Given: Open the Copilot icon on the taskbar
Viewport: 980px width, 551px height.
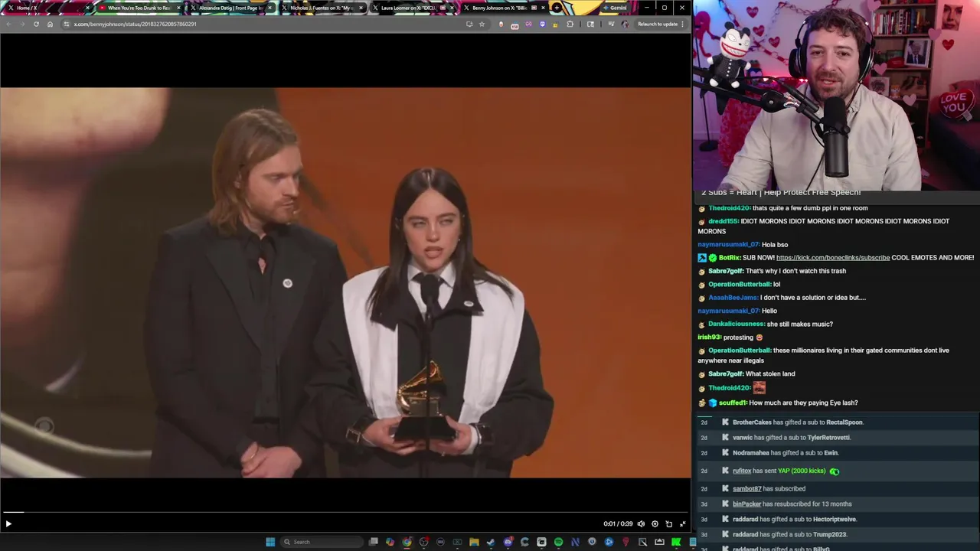Looking at the screenshot, I should pos(390,542).
